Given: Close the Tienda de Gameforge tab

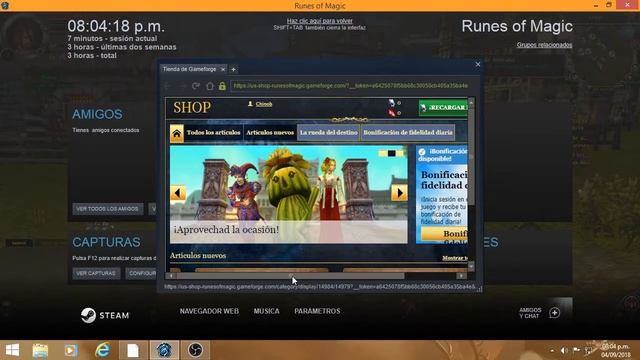Looking at the screenshot, I should (223, 69).
